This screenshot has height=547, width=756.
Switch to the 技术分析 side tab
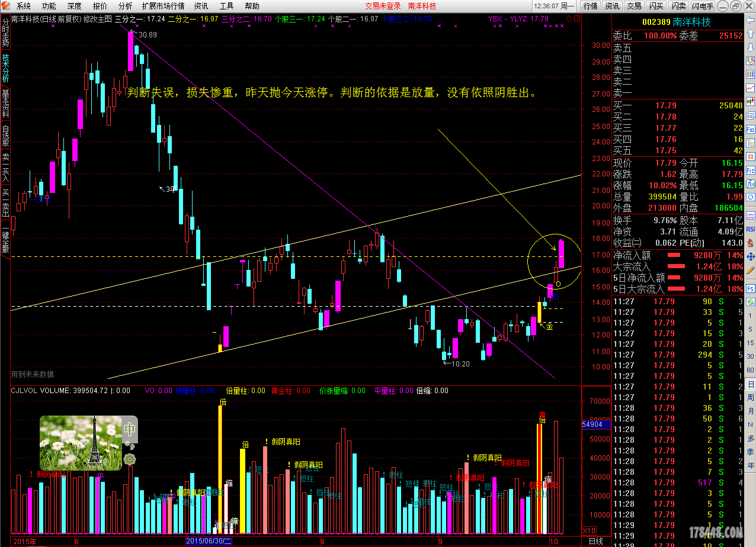click(5, 68)
